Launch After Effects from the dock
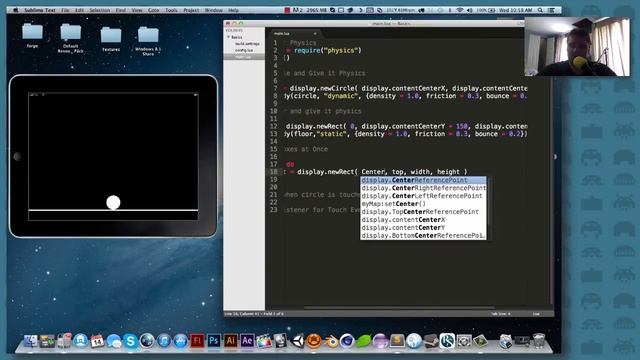 click(247, 341)
